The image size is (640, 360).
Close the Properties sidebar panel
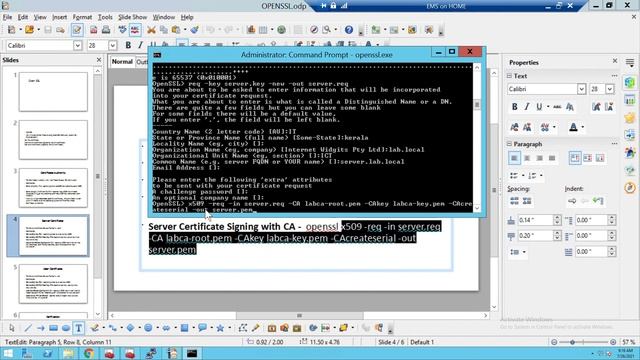click(x=615, y=61)
